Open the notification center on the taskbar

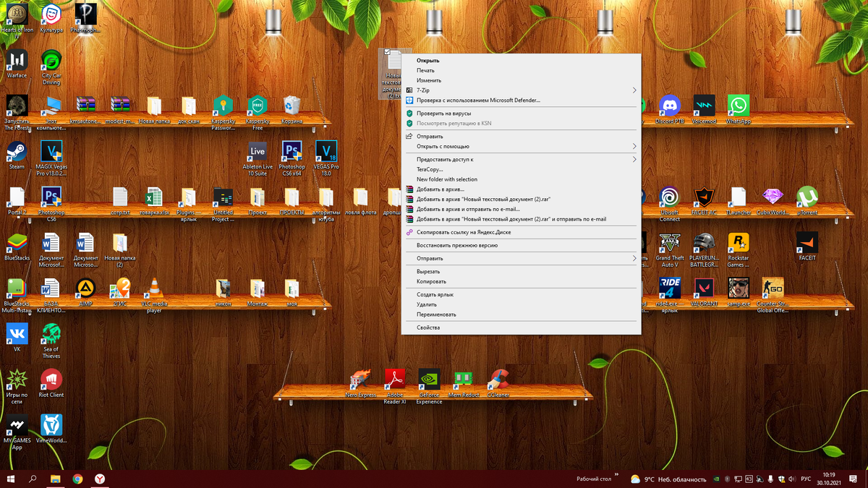pos(852,479)
